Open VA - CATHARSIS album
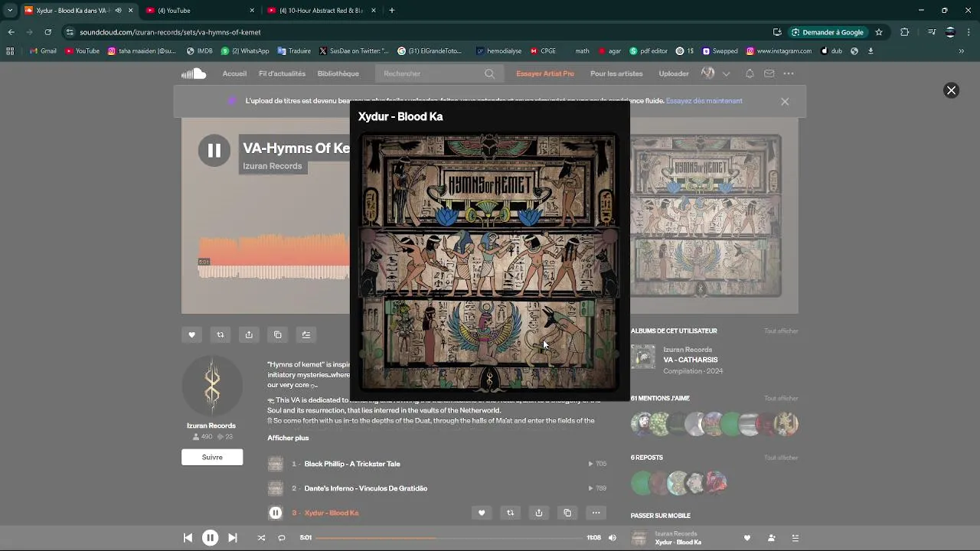Viewport: 980px width, 551px height. click(690, 360)
